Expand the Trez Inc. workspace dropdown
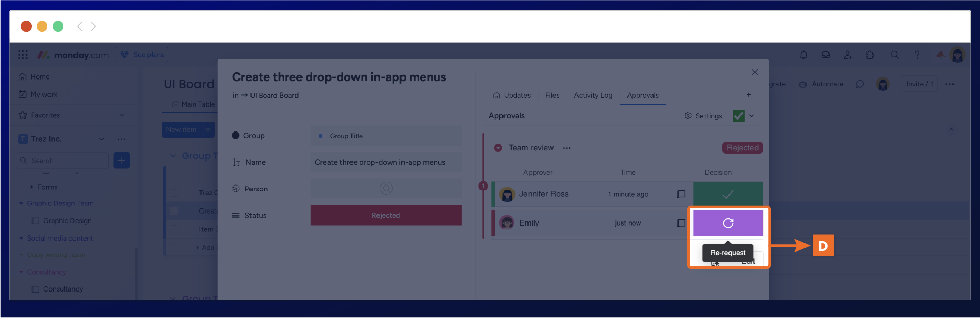This screenshot has width=980, height=318. (102, 139)
